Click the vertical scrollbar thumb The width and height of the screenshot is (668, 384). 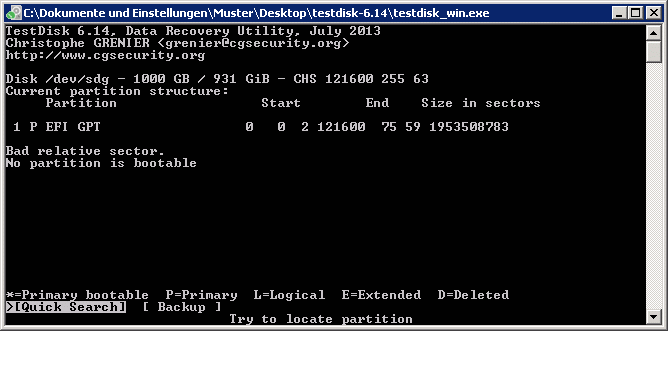(x=654, y=52)
